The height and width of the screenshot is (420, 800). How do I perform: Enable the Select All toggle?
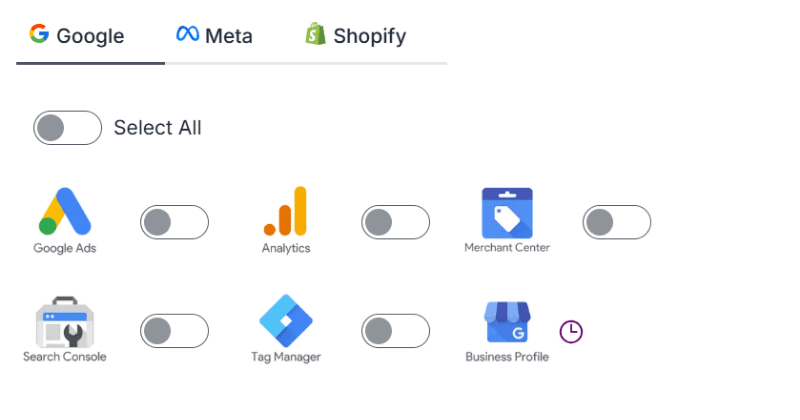[x=68, y=128]
